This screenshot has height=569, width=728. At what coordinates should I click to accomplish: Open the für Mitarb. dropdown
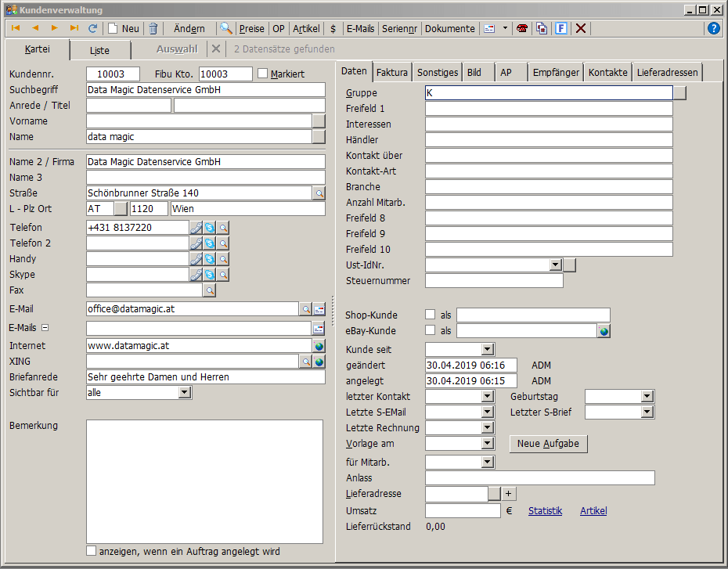pos(487,462)
